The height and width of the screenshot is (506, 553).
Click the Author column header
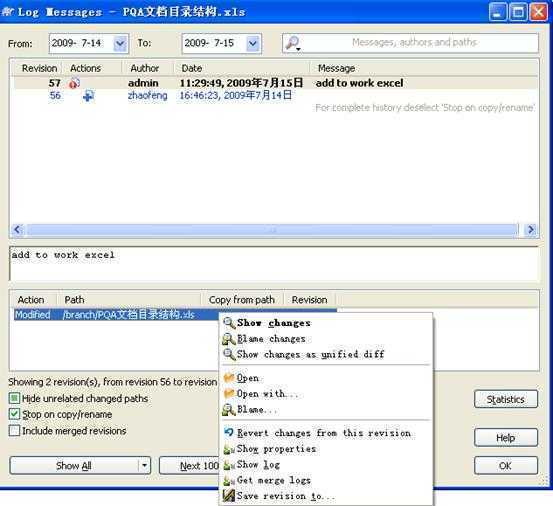(x=148, y=68)
